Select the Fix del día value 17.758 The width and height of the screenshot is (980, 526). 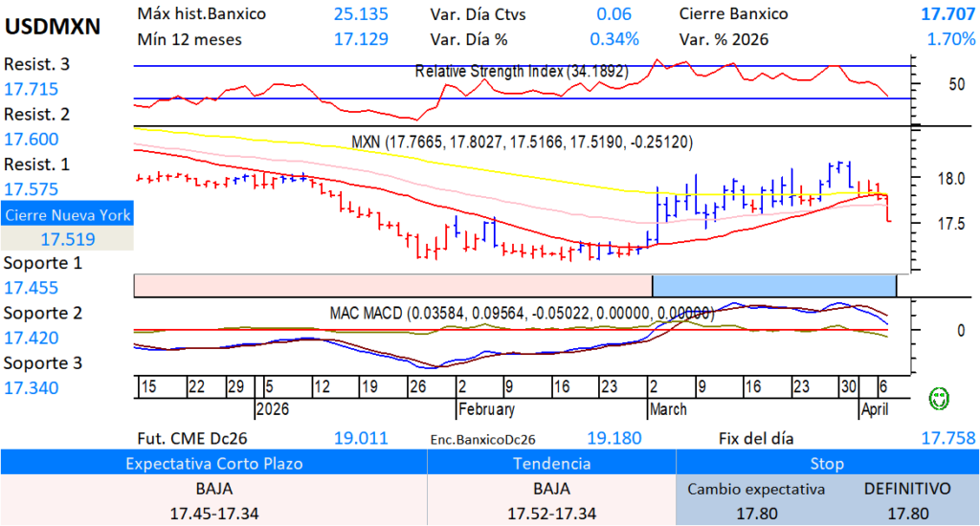943,439
